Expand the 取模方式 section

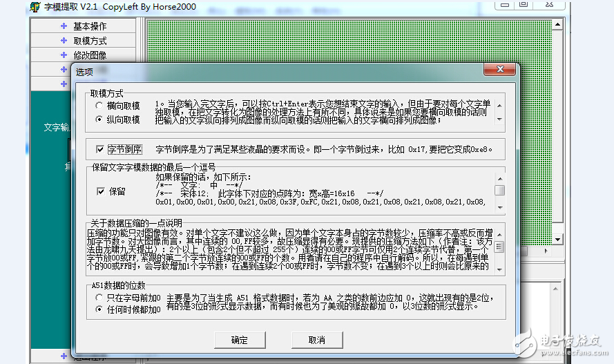click(x=90, y=41)
